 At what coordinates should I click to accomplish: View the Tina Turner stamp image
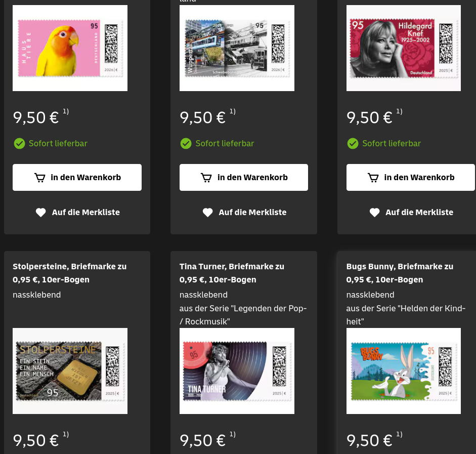pos(237,371)
